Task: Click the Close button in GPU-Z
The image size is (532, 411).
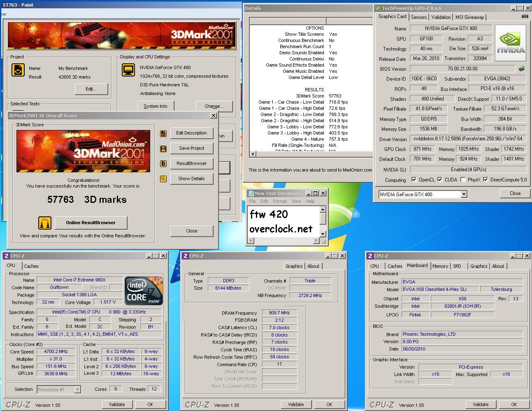Action: pyautogui.click(x=515, y=193)
